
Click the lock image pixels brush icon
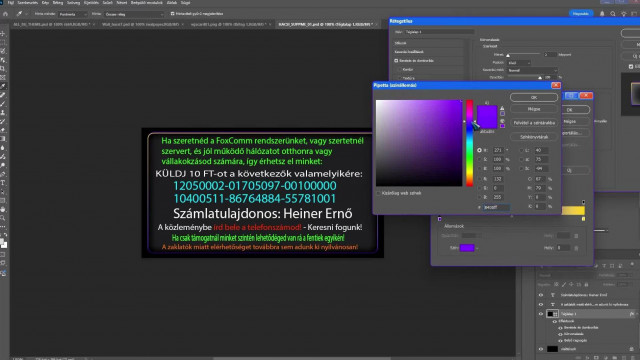pyautogui.click(x=564, y=284)
